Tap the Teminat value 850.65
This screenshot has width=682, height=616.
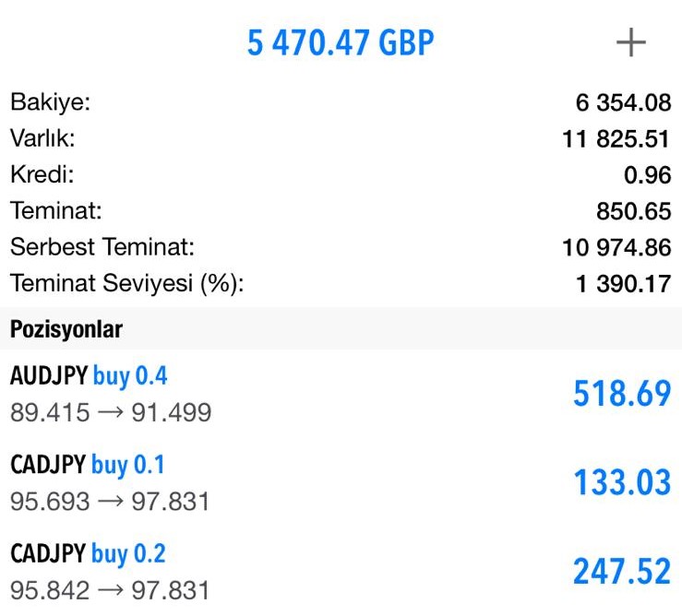(633, 211)
